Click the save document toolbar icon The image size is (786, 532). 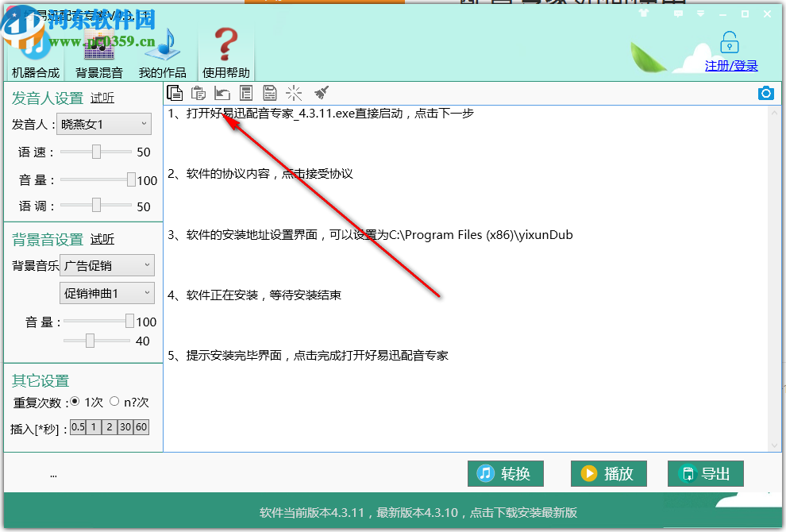click(270, 93)
